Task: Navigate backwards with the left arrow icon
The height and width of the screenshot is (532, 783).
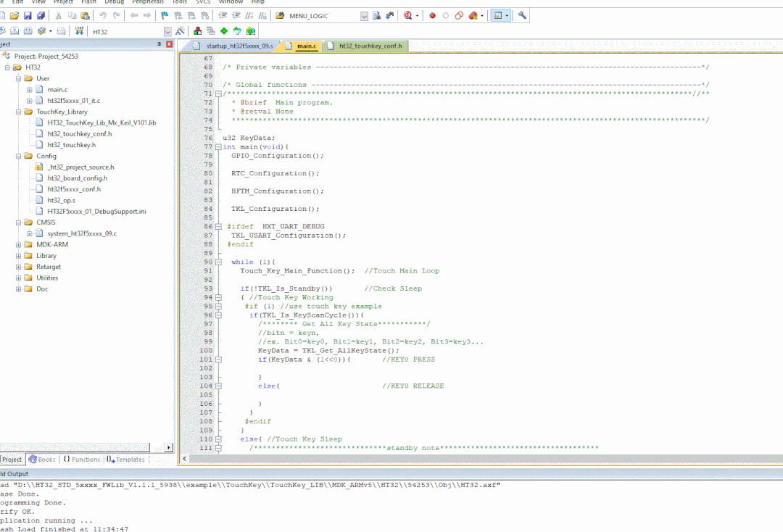Action: 134,16
